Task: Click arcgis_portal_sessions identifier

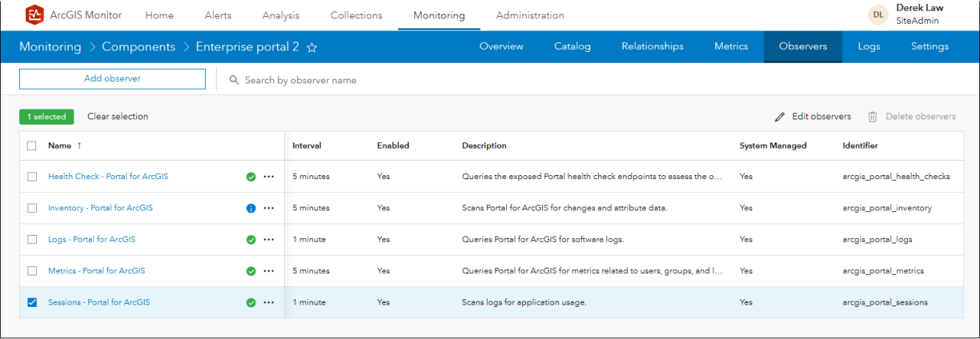Action: point(885,302)
